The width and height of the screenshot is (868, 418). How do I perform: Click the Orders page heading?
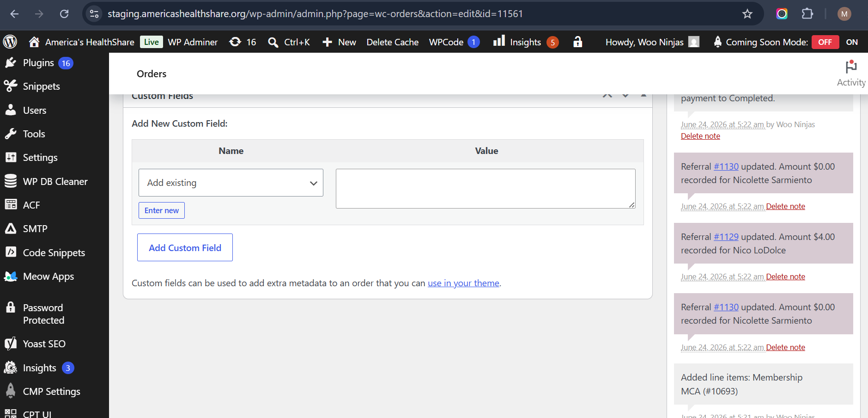click(x=152, y=74)
